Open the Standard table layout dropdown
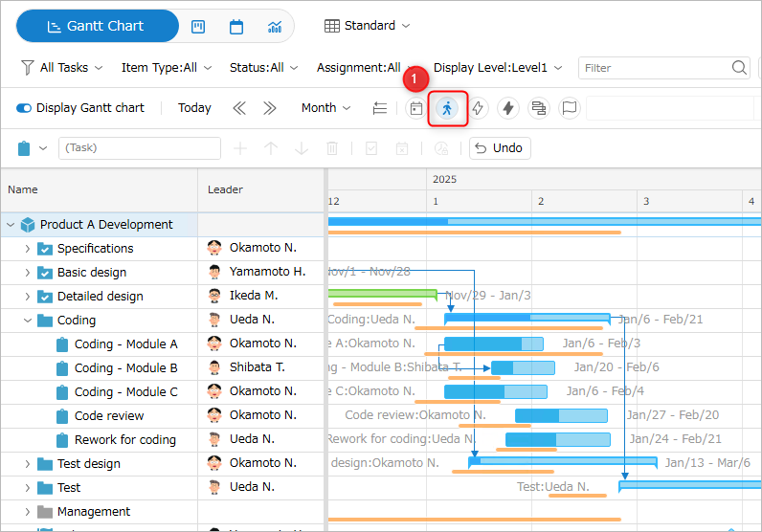Viewport: 762px width, 532px height. [x=368, y=26]
